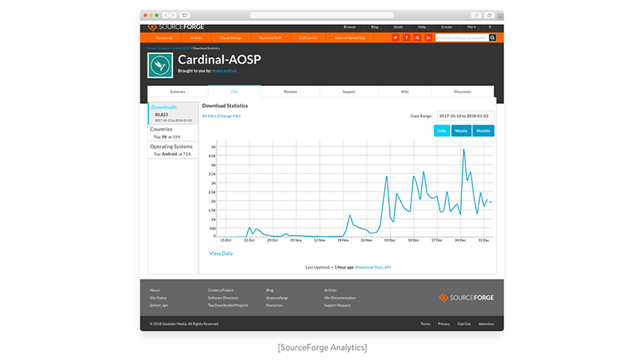Open footer Site Documentation link
Screen dimensions: 644x362
(340, 298)
